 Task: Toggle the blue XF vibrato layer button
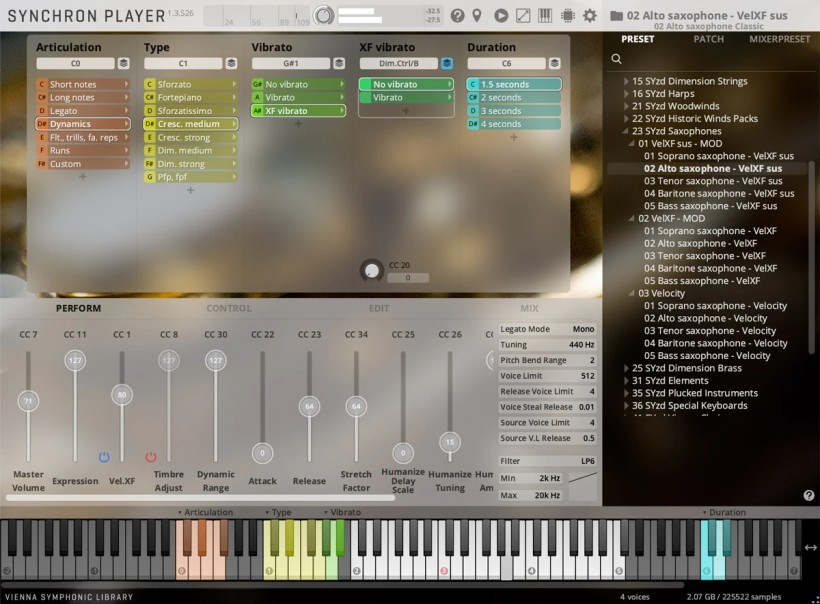[x=446, y=63]
